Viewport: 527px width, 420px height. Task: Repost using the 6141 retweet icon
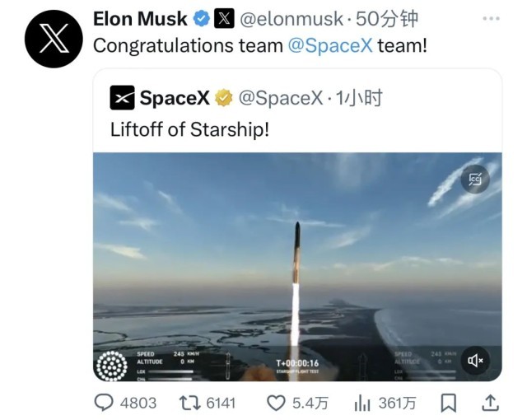click(x=191, y=403)
